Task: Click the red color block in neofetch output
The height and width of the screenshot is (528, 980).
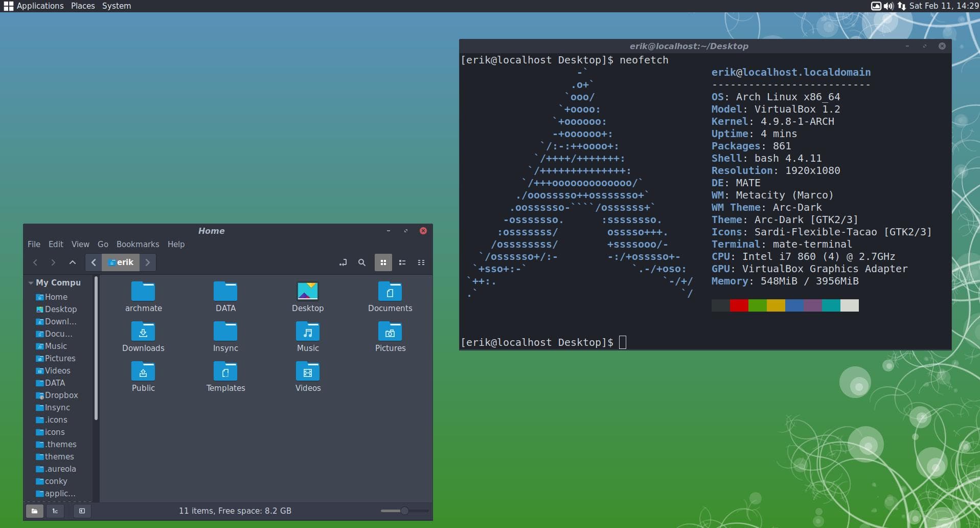Action: click(739, 305)
